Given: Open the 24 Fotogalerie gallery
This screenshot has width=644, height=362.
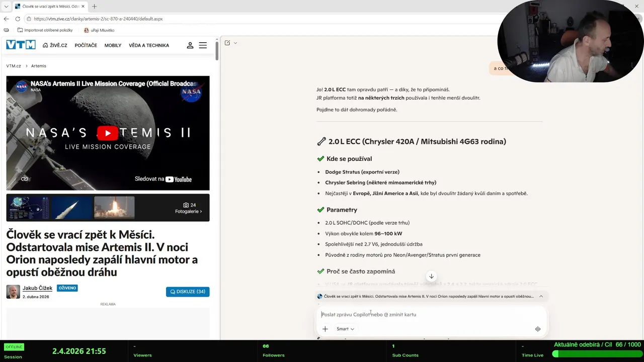Looking at the screenshot, I should tap(190, 208).
